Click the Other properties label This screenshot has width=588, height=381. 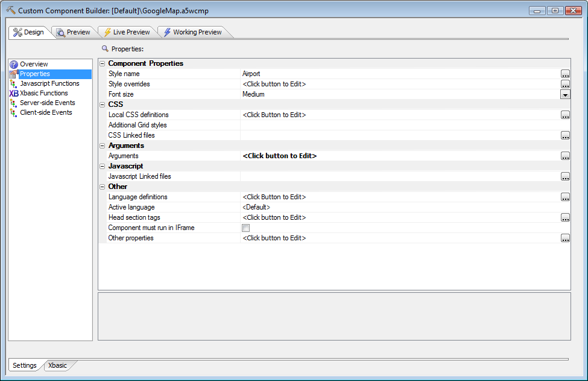(131, 238)
